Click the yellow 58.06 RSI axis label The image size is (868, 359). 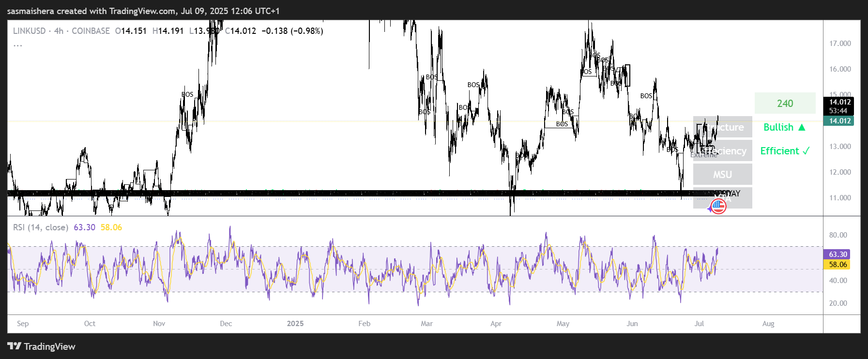(838, 265)
